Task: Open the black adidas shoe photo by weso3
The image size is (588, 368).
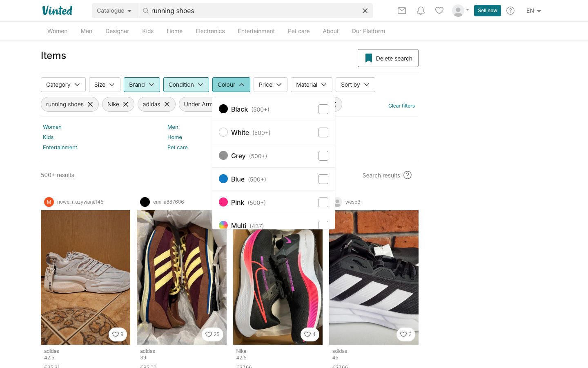Action: click(x=374, y=277)
